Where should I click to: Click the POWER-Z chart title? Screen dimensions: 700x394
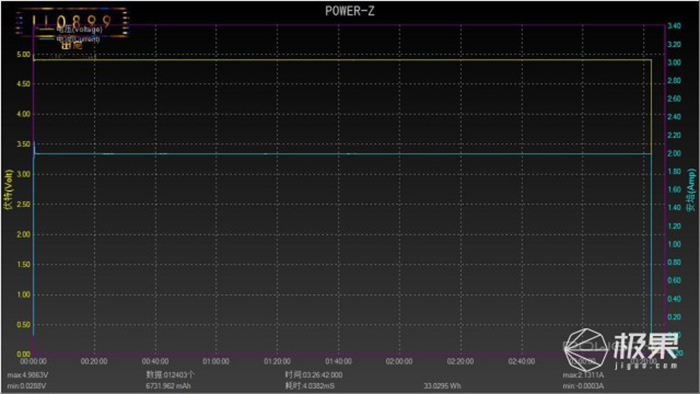pyautogui.click(x=350, y=11)
